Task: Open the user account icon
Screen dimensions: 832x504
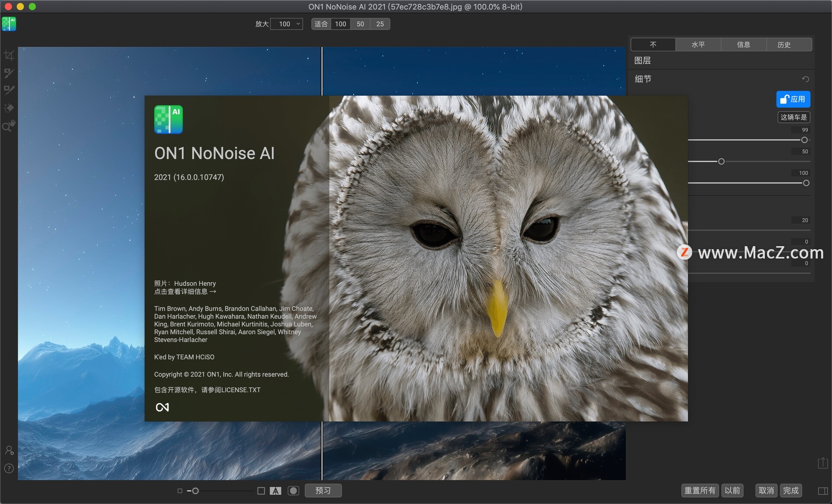Action: 9,450
